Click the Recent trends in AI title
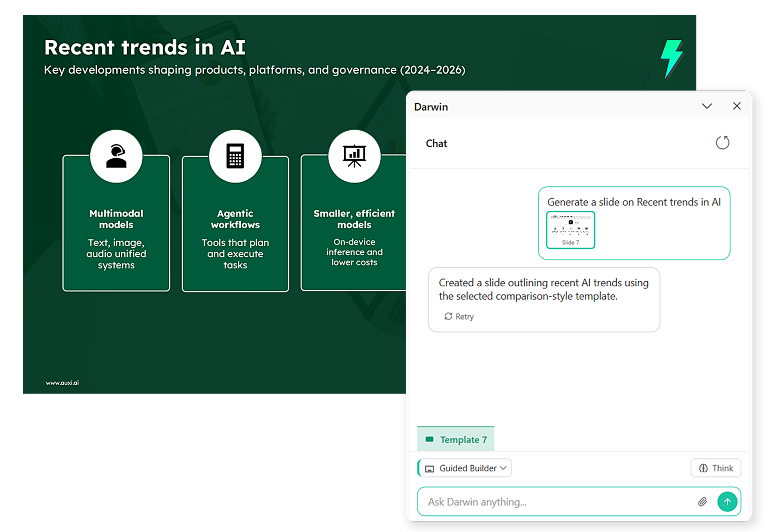This screenshot has height=532, width=776. 145,47
